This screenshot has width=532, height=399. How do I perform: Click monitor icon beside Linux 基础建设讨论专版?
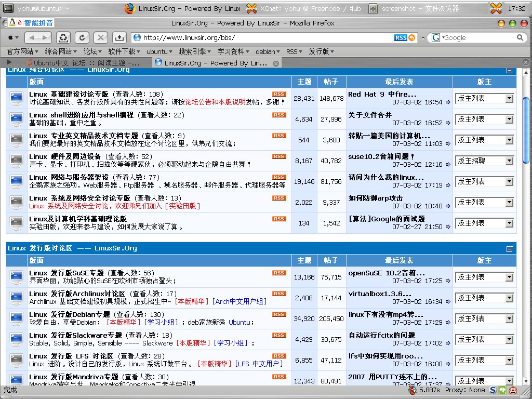click(x=16, y=98)
